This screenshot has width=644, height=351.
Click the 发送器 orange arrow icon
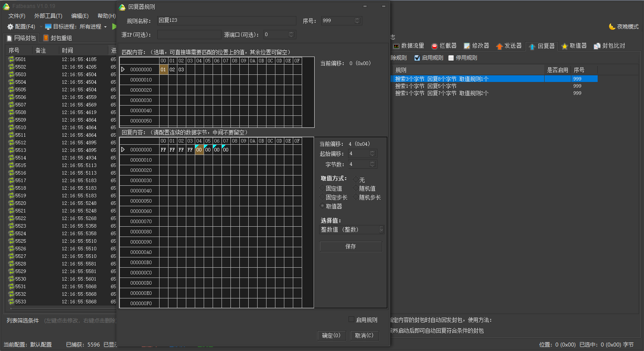(x=499, y=46)
